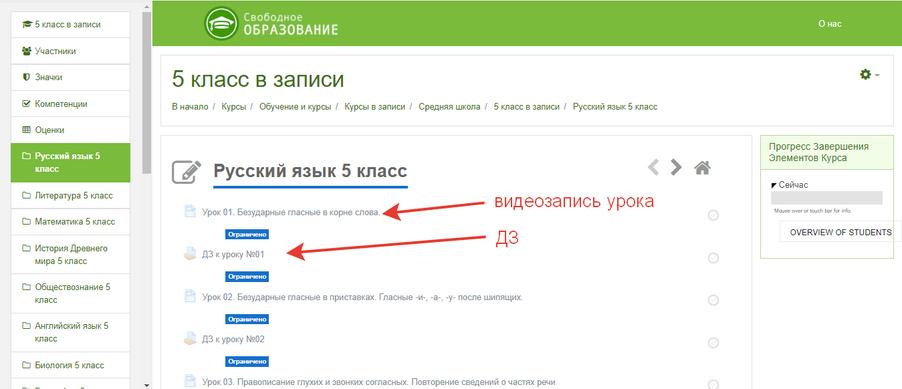Click the course progress bar under Сейчас
Screen dimensions: 902x389
pyautogui.click(x=827, y=198)
